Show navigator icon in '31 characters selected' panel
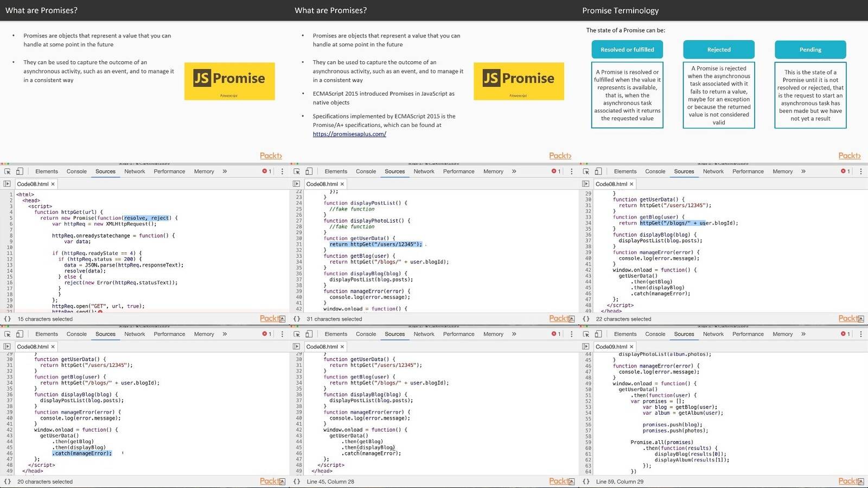868x488 pixels. click(x=296, y=184)
